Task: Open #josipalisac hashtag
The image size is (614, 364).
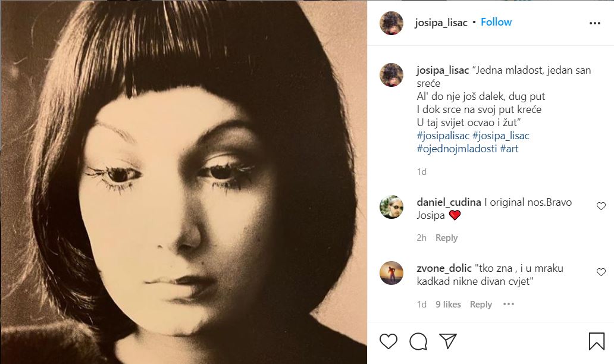Action: coord(443,136)
